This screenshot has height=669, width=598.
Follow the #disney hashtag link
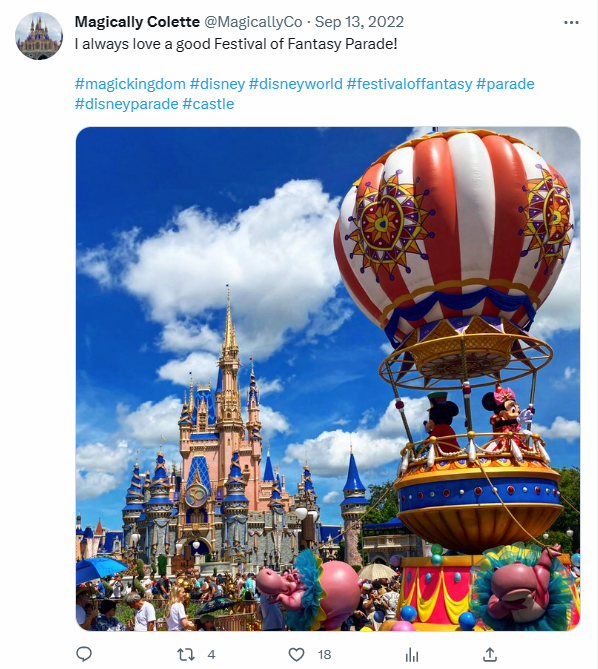[217, 84]
